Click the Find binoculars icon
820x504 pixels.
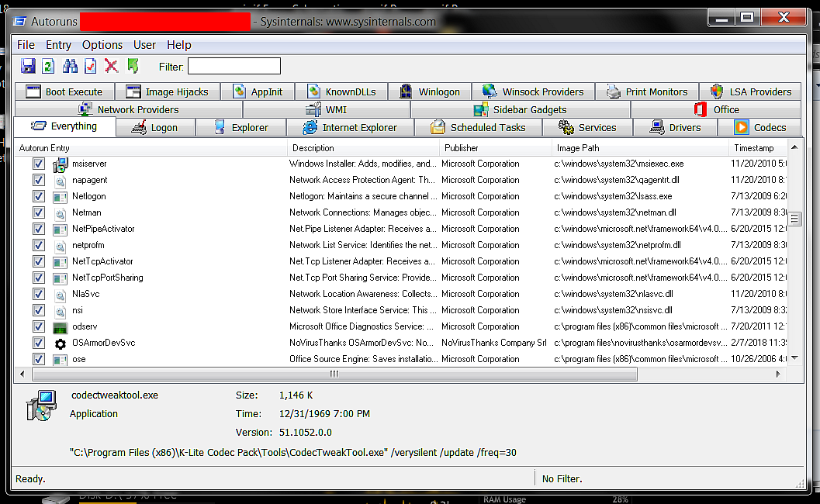tap(70, 67)
